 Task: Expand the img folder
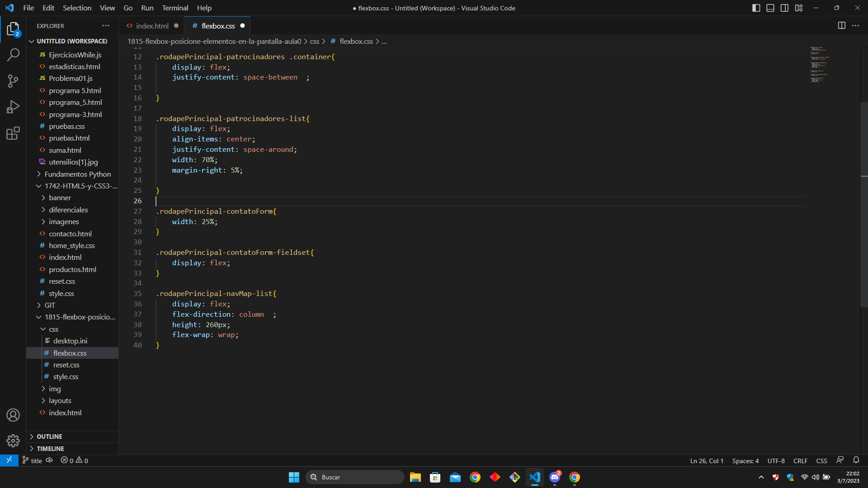point(72,389)
